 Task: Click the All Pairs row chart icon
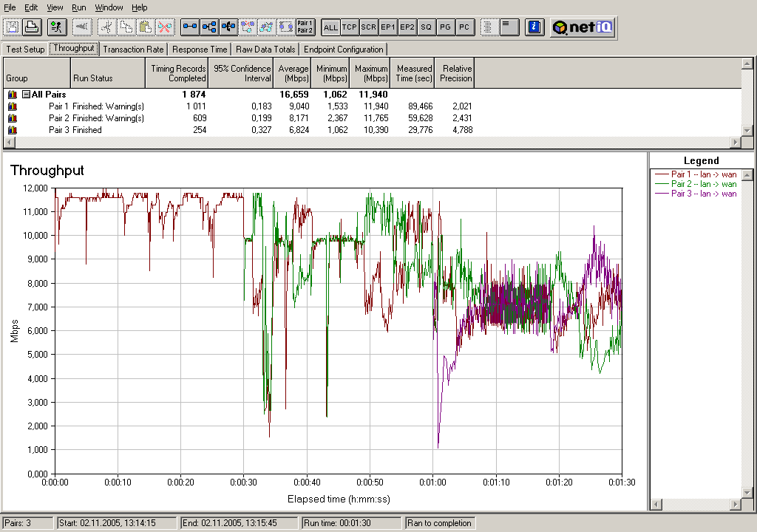click(x=13, y=94)
